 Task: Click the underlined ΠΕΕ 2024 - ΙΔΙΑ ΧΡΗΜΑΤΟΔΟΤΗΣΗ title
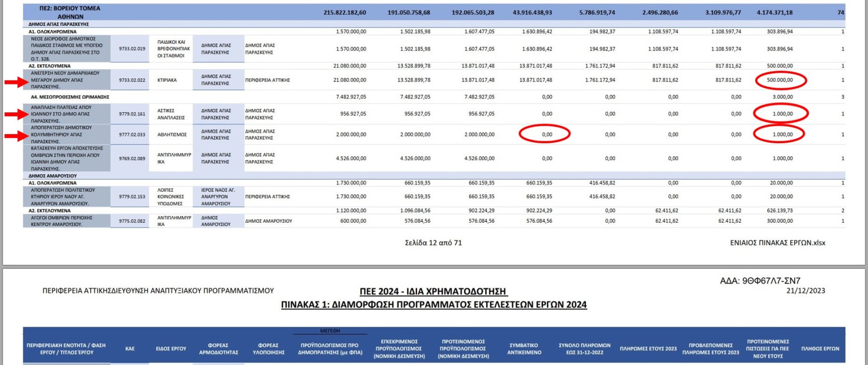[434, 291]
